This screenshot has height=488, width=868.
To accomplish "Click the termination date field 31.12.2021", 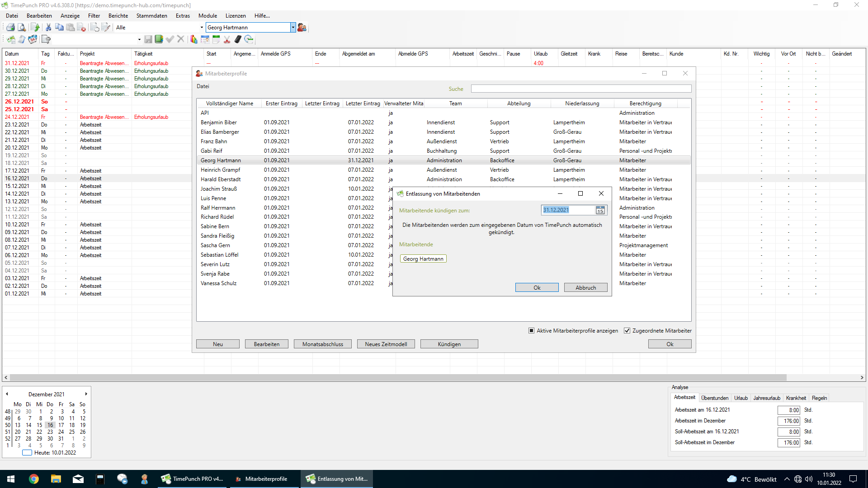I will 568,210.
